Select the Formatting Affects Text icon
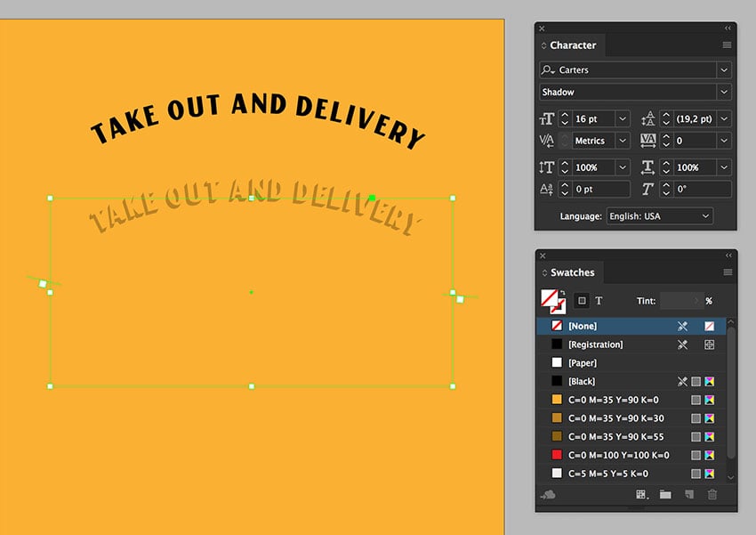 point(599,300)
